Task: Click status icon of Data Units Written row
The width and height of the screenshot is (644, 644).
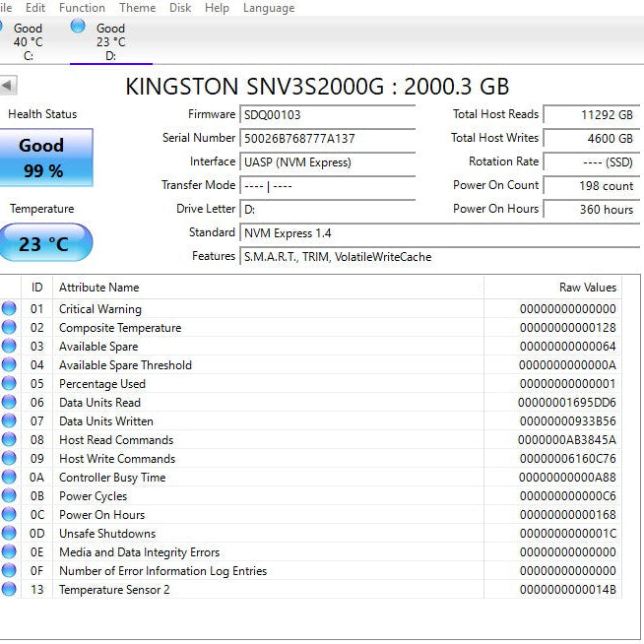Action: click(x=9, y=420)
